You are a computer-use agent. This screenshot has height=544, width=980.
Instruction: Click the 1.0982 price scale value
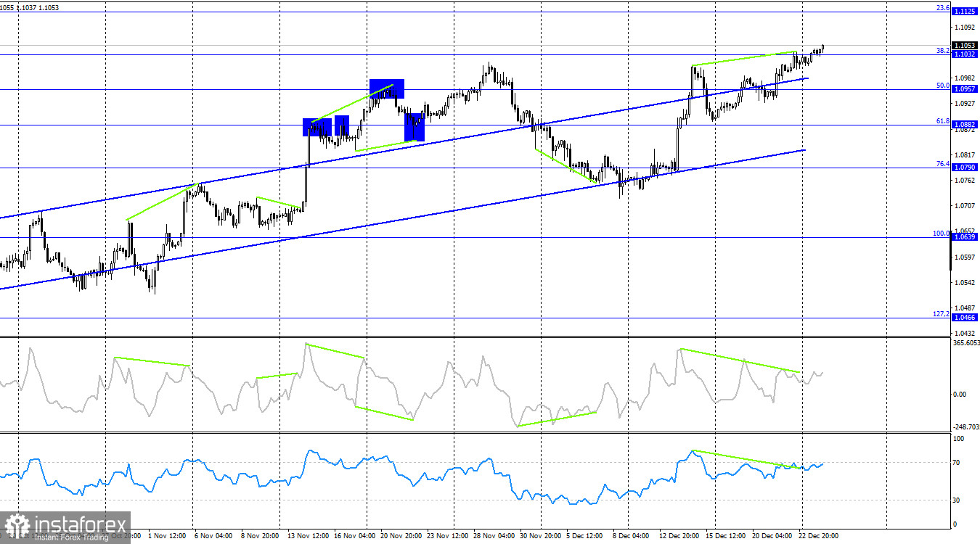965,78
